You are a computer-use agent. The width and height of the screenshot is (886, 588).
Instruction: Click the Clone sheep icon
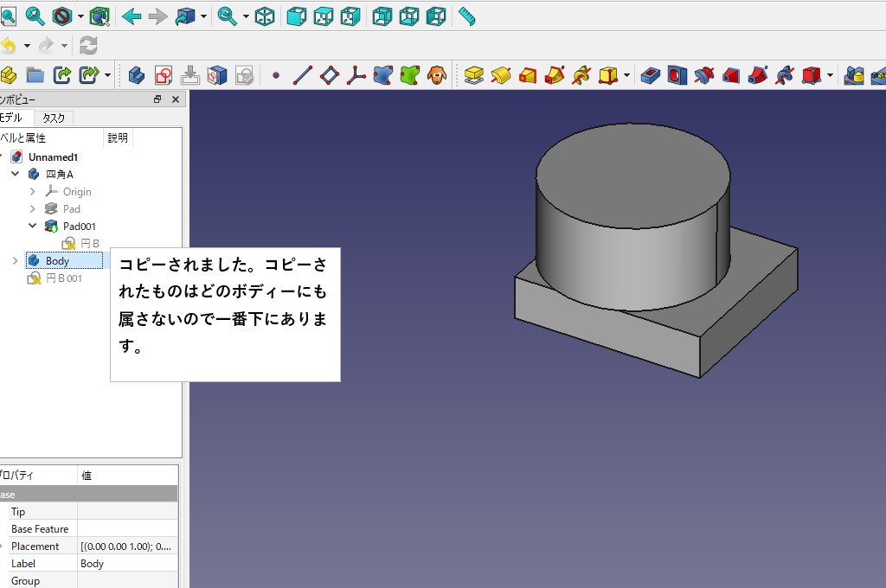pos(437,74)
